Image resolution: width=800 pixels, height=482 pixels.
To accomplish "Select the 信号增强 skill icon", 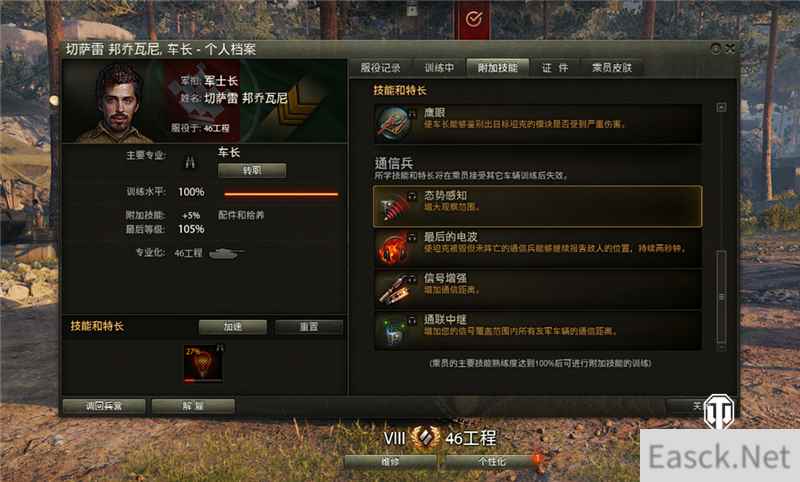I will coord(393,289).
